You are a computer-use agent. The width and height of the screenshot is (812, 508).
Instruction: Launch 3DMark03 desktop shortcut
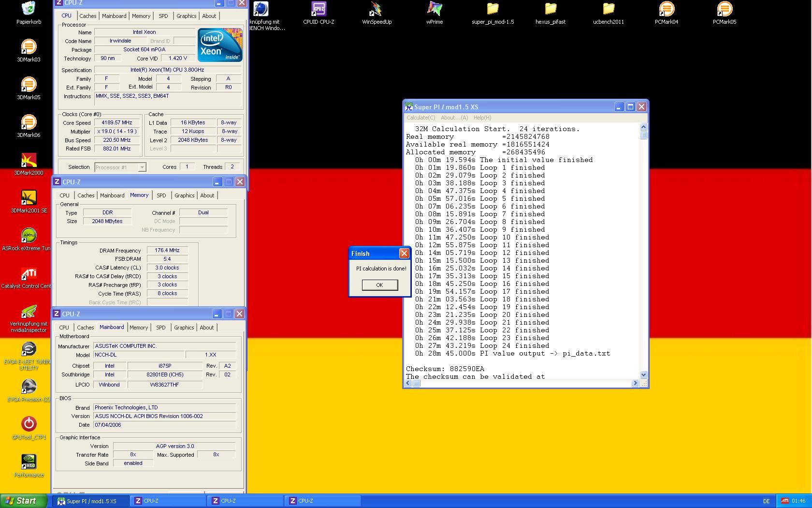pos(29,46)
